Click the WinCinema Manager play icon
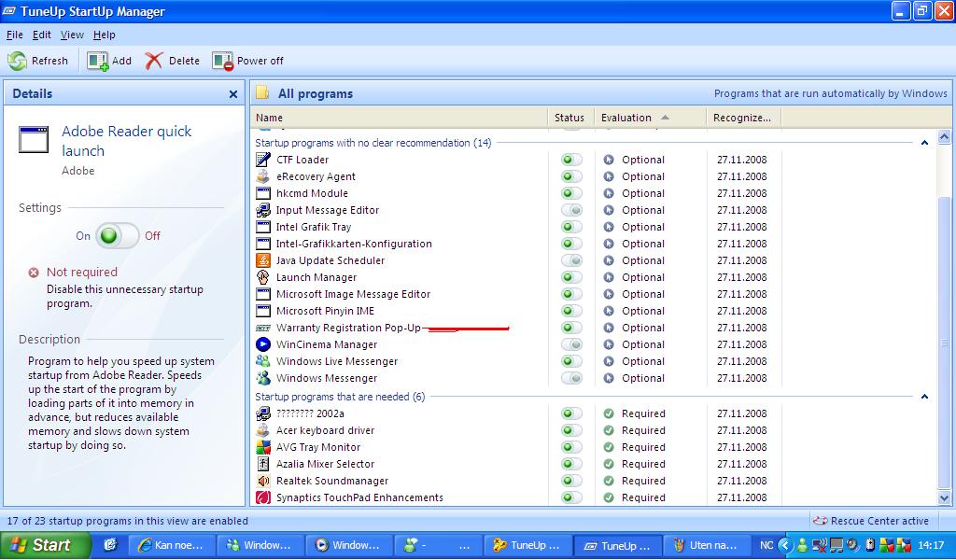Viewport: 956px width, 560px height. tap(262, 345)
